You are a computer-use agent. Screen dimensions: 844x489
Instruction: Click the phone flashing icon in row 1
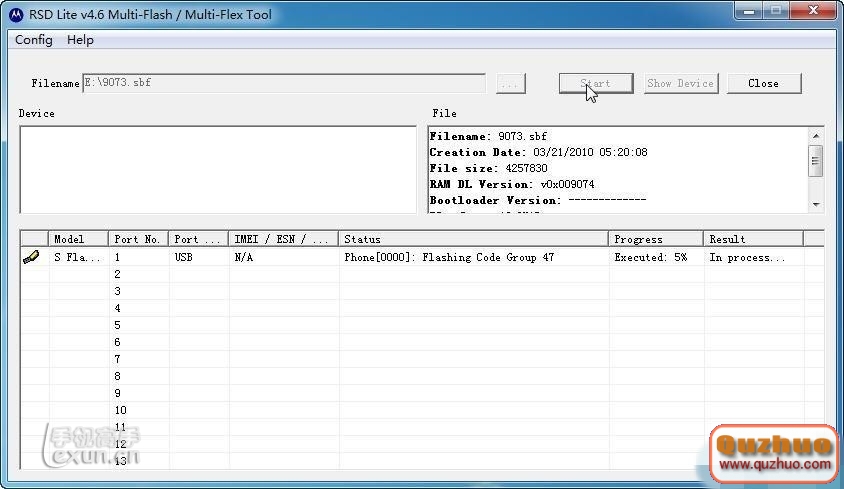tap(31, 257)
